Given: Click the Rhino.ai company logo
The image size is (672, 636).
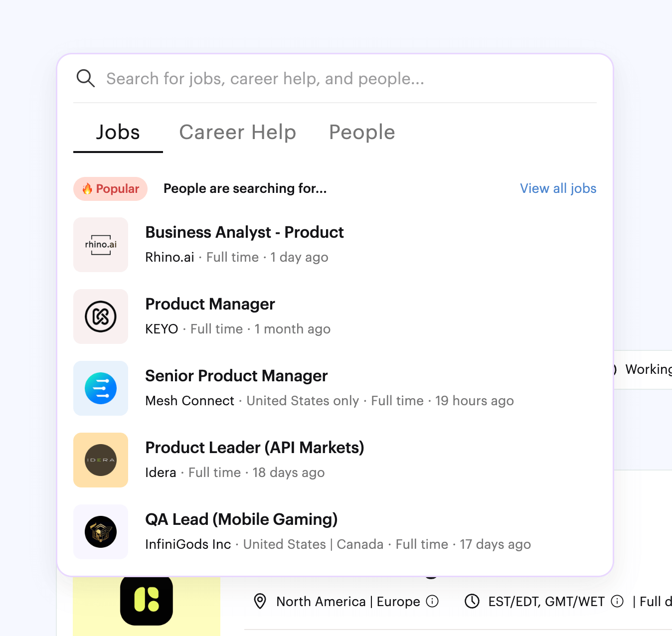Looking at the screenshot, I should pos(101,245).
